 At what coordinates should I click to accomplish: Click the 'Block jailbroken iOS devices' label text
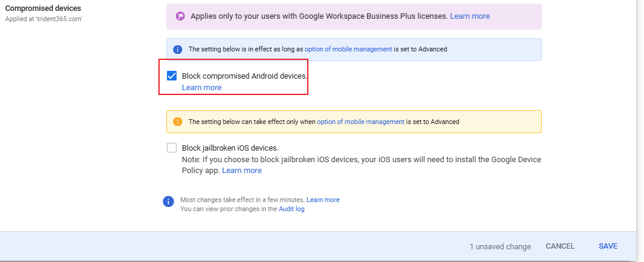coord(230,148)
